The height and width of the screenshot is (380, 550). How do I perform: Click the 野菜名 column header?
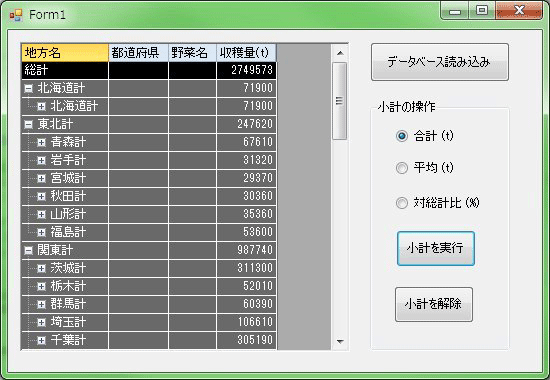tap(193, 53)
